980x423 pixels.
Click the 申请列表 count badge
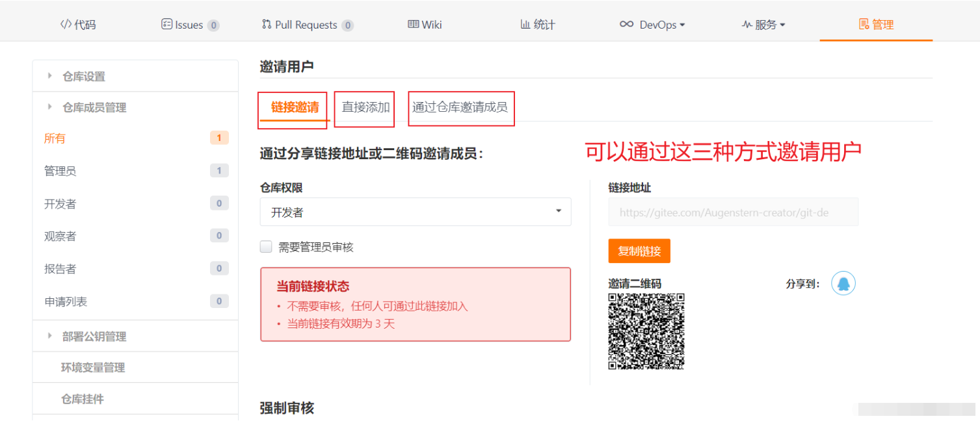(x=219, y=301)
